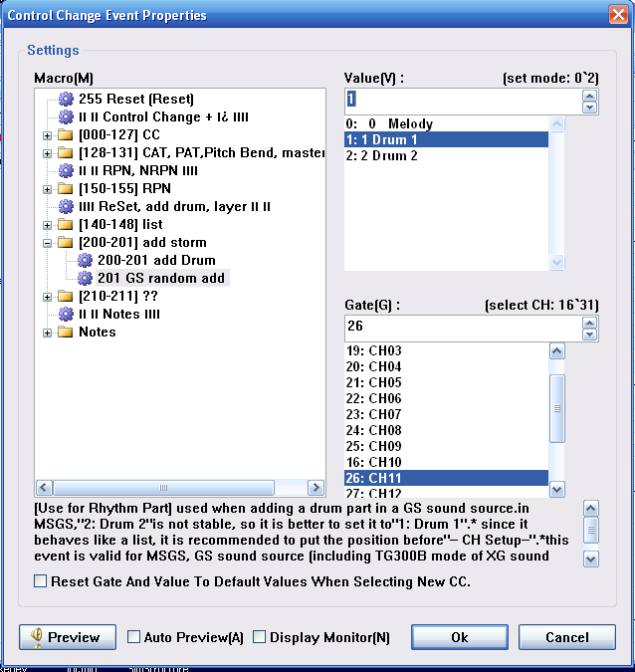Click the [140-148] list folder icon
The height and width of the screenshot is (672, 635).
click(x=67, y=224)
